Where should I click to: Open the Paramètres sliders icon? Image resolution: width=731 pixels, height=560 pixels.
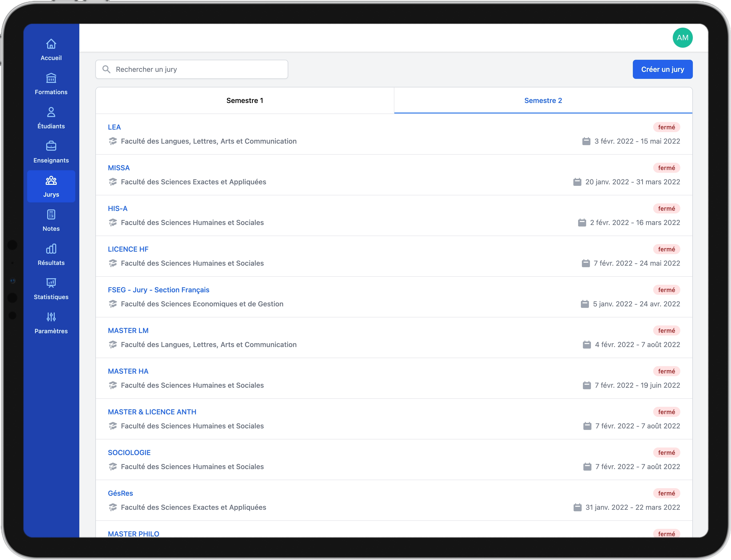pyautogui.click(x=51, y=317)
